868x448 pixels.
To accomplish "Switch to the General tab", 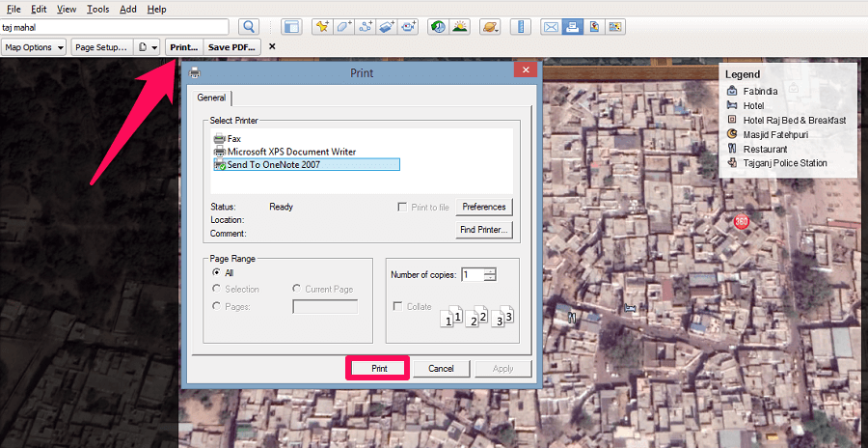I will [211, 98].
